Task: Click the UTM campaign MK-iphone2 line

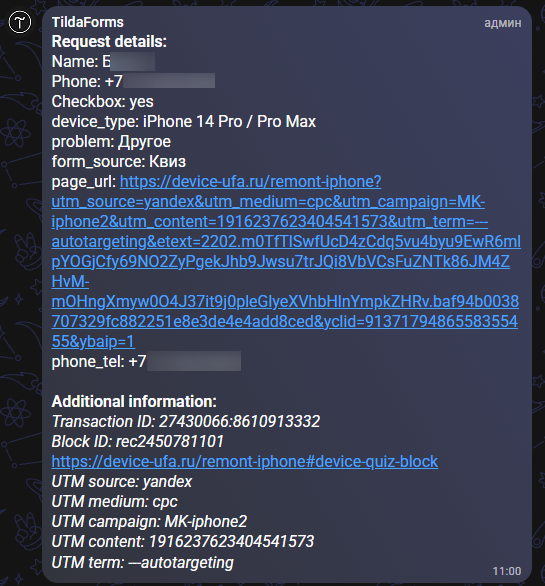Action: point(149,521)
